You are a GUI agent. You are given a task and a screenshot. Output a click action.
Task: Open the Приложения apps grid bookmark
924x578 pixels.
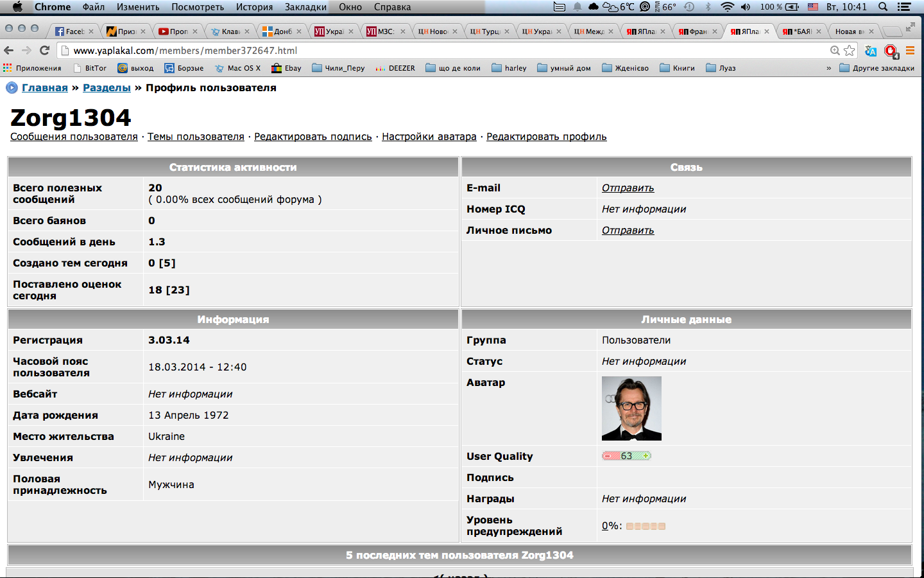click(32, 68)
